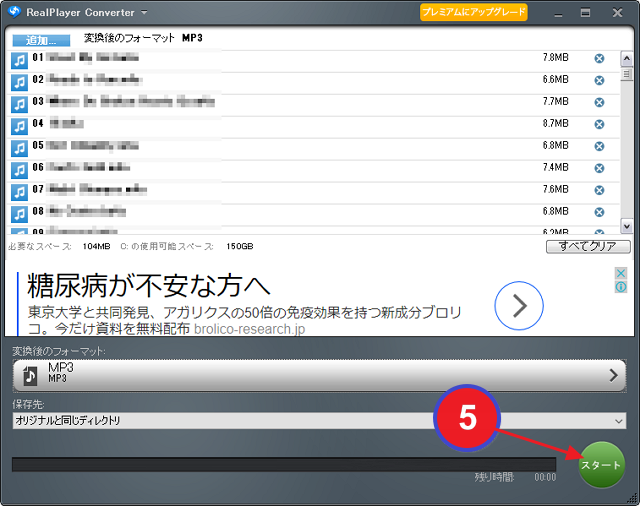This screenshot has width=640, height=506.
Task: Close the advertisement banner
Action: click(620, 273)
